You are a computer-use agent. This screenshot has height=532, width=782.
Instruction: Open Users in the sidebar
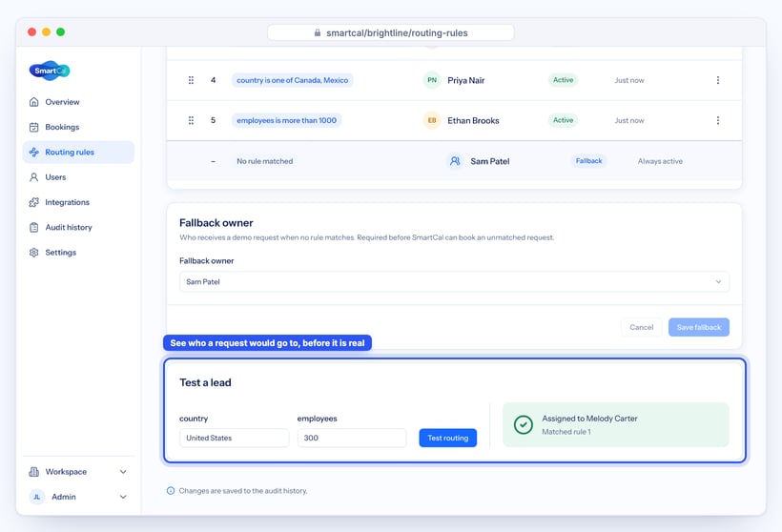click(x=78, y=177)
